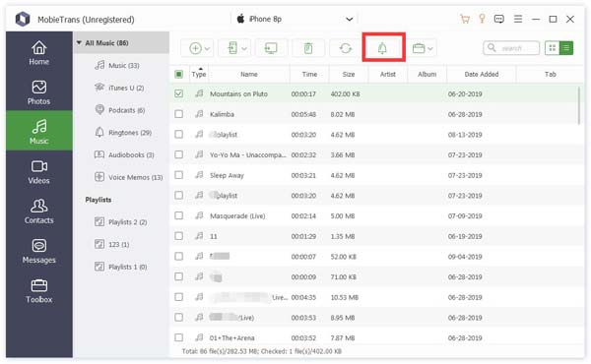Open the hamburger menu icon
The height and width of the screenshot is (364, 591).
(518, 19)
